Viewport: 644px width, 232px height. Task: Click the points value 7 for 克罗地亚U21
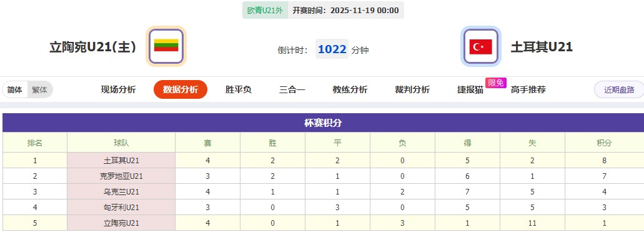click(604, 176)
